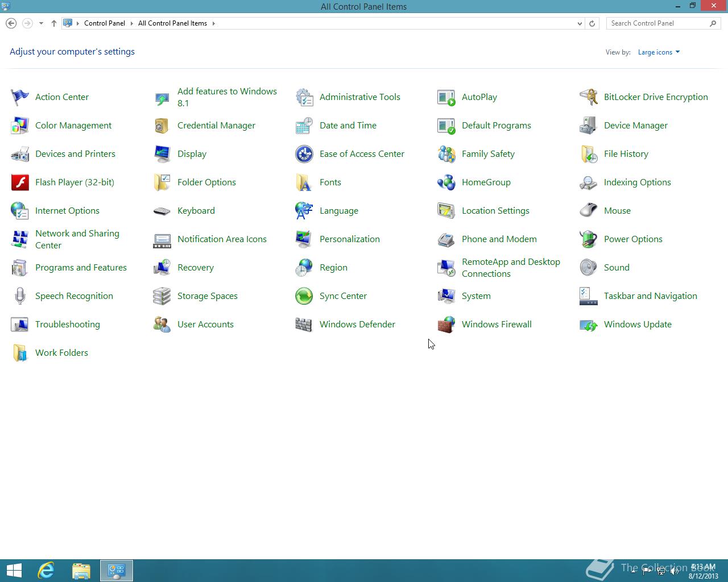The image size is (728, 582).
Task: Open the Network and Sharing Center icon
Action: (20, 239)
